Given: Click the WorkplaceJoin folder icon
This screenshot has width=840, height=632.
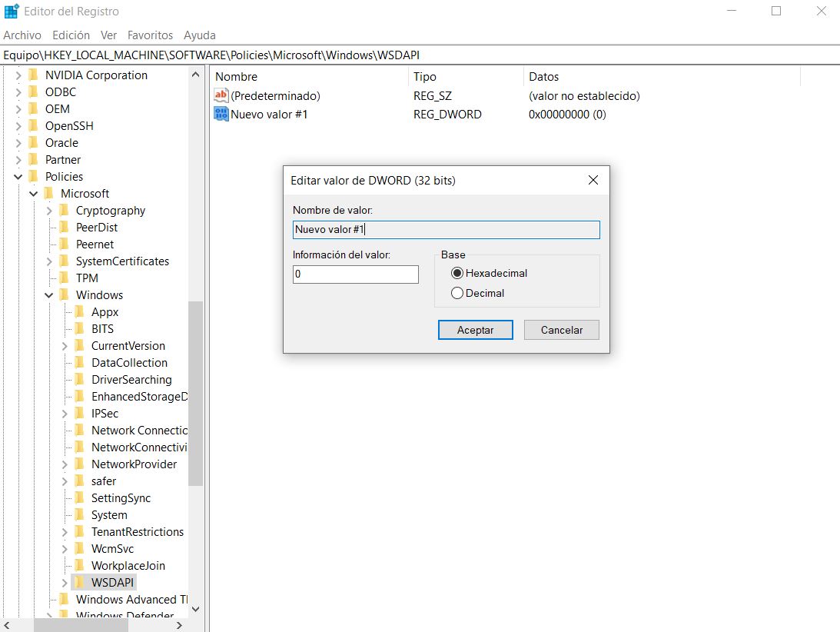Looking at the screenshot, I should 80,566.
